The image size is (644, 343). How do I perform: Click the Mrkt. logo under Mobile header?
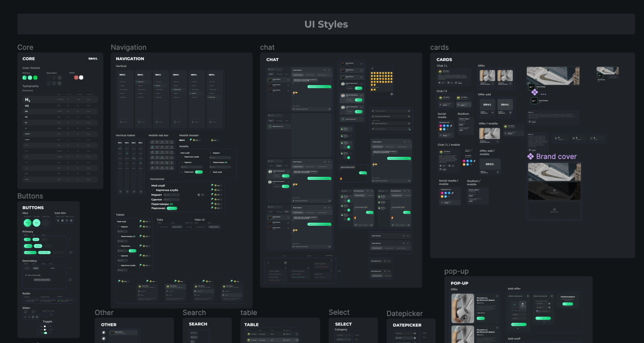tap(182, 140)
